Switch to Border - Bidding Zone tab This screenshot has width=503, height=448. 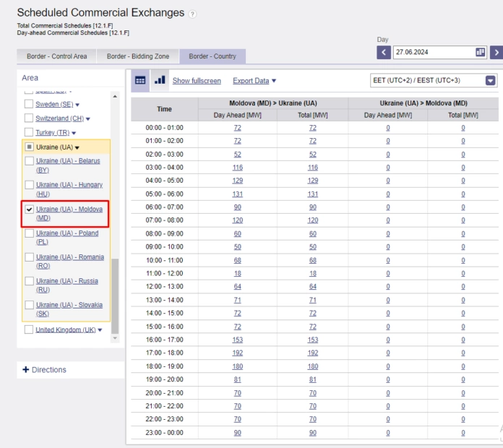[x=137, y=56]
